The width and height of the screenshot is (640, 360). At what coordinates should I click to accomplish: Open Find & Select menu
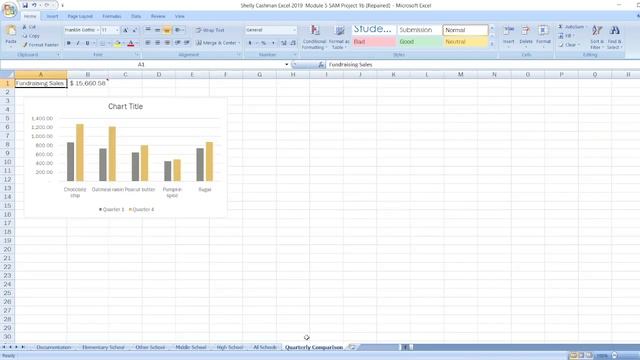click(x=614, y=37)
